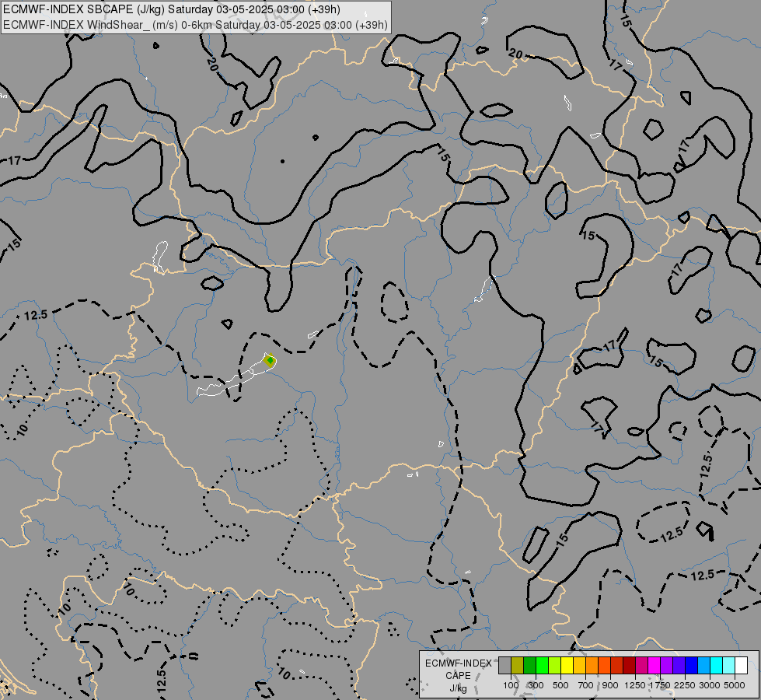This screenshot has width=761, height=700.
Task: Click the WindShear 0-6km title line
Action: point(196,25)
